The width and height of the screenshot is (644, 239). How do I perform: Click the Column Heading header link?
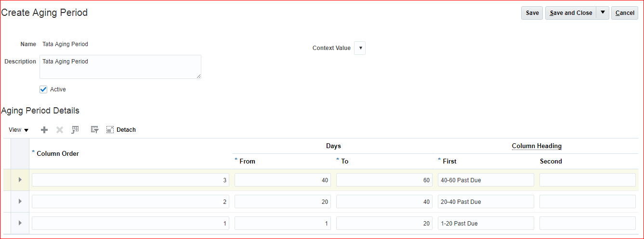tap(537, 146)
